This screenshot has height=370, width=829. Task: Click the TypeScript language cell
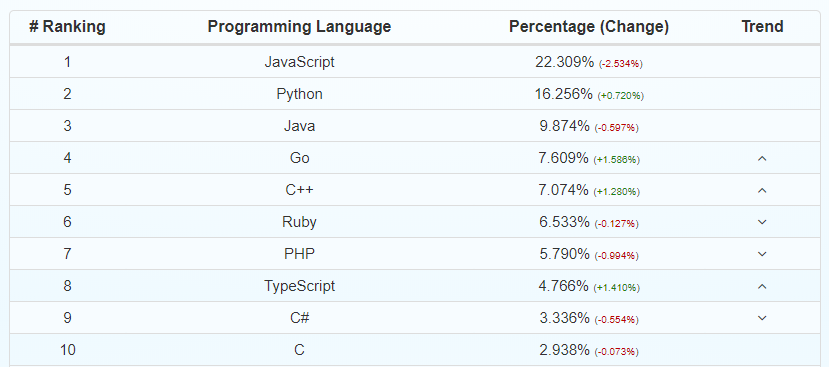[299, 286]
